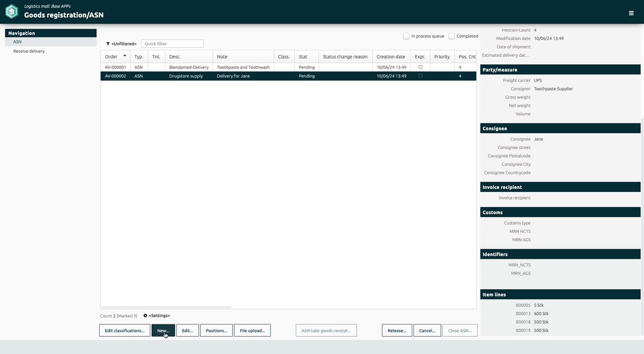The image size is (644, 354).
Task: Click Consignee value Jane
Action: 539,139
